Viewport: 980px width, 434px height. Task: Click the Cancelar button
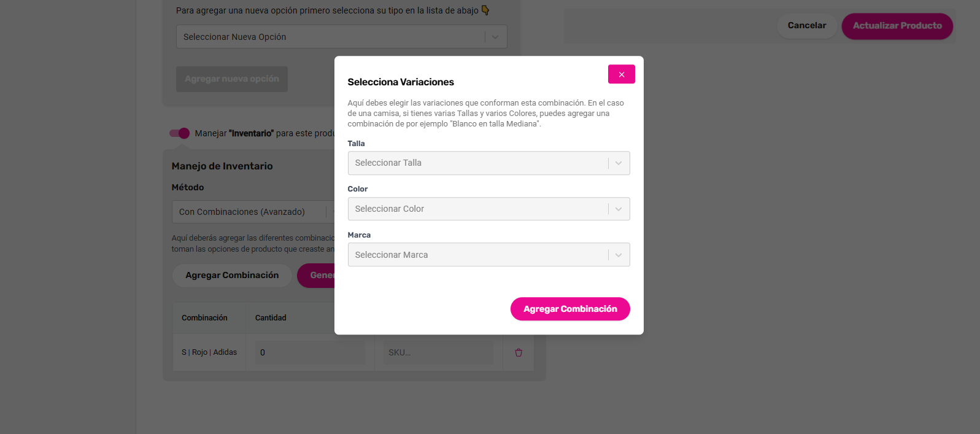coord(806,26)
